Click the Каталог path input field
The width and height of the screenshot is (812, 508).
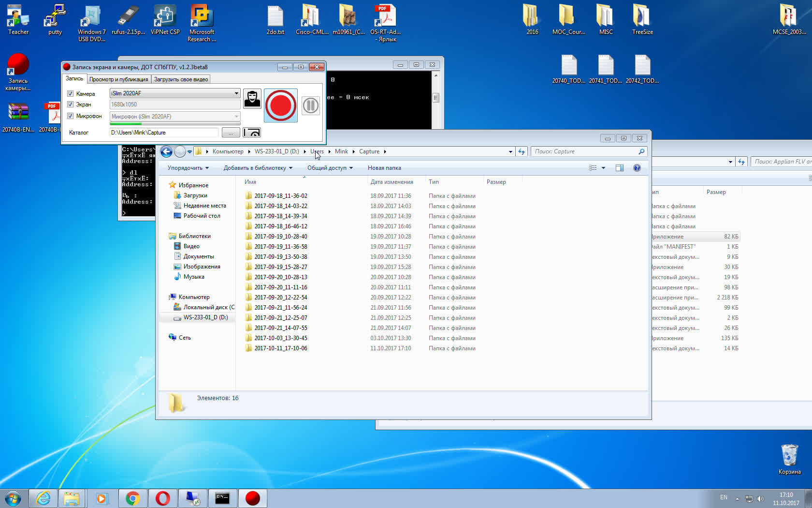(x=164, y=133)
